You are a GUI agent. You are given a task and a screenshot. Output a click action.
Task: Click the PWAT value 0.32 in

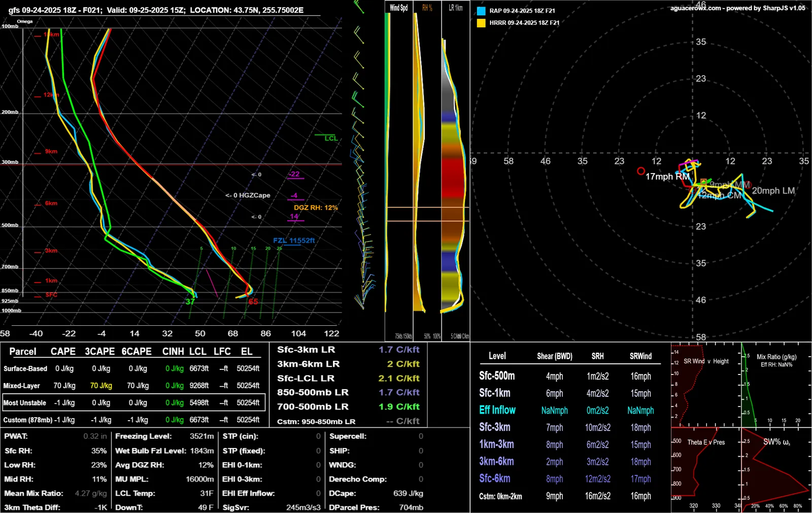pos(95,436)
